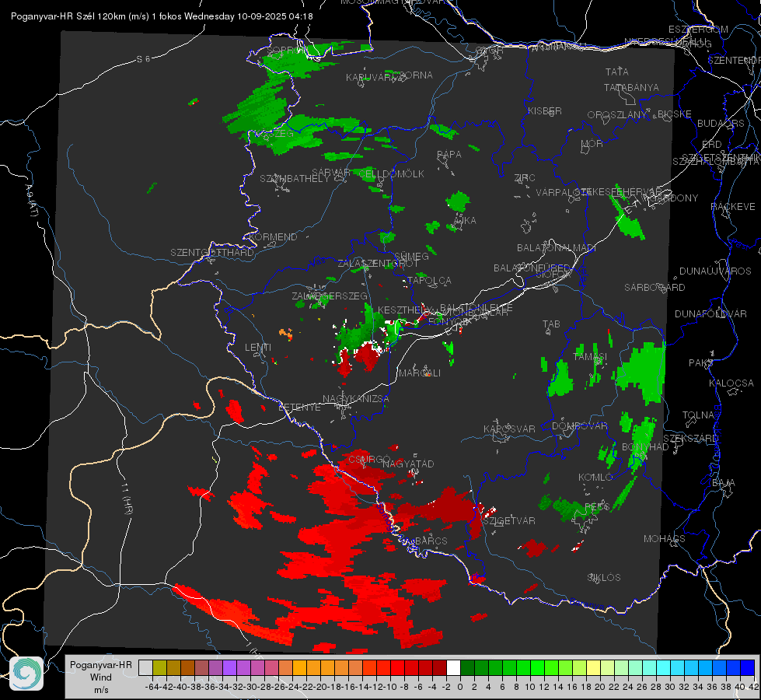
Task: Click the LENTI label
Action: (258, 348)
